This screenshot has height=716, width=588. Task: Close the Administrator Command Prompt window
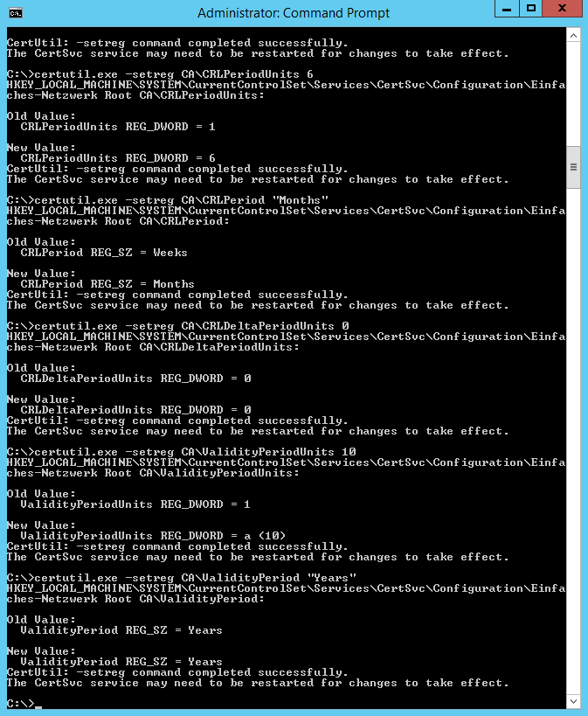pos(562,9)
